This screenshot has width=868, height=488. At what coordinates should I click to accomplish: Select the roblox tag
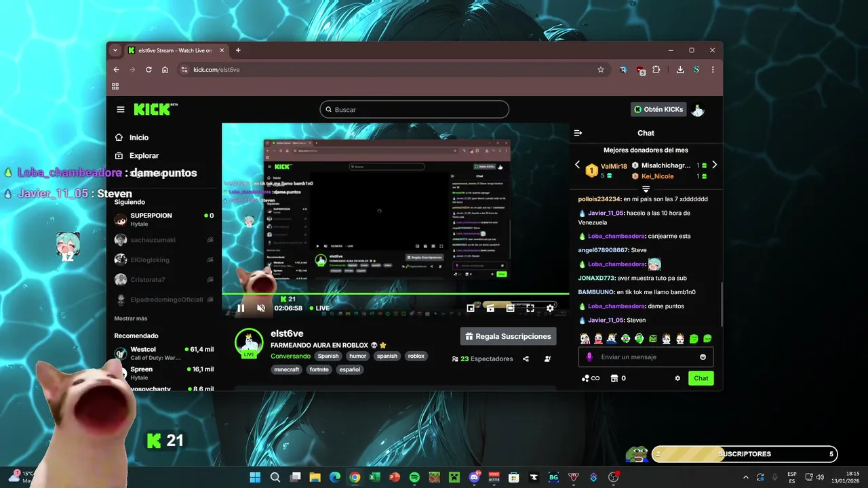(x=416, y=356)
